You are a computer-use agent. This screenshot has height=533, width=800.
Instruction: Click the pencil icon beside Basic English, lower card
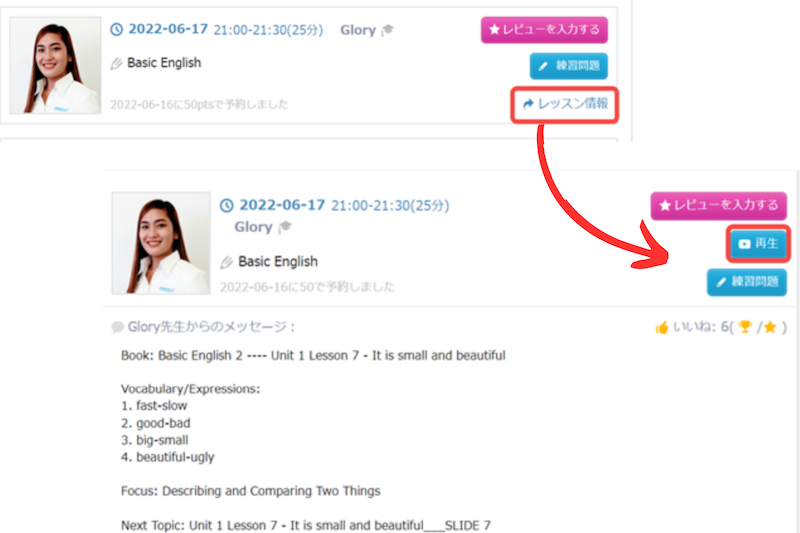click(x=227, y=262)
